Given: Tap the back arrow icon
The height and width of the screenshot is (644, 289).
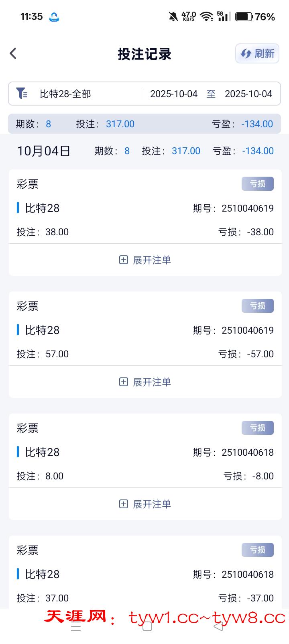Looking at the screenshot, I should (13, 53).
